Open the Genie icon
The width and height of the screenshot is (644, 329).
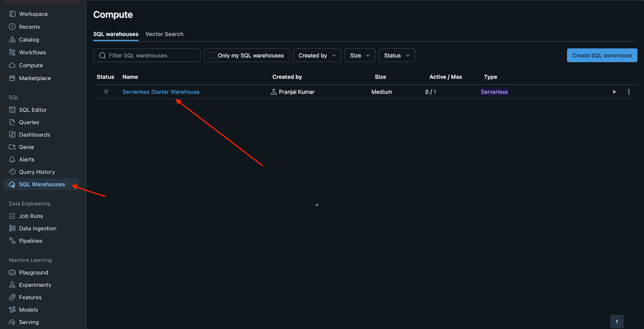click(x=12, y=147)
